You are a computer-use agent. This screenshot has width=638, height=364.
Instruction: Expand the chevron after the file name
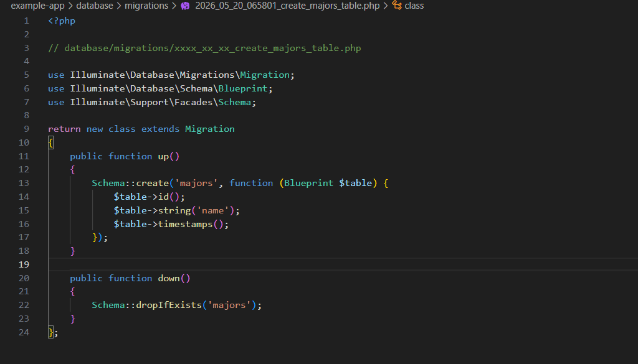(385, 6)
